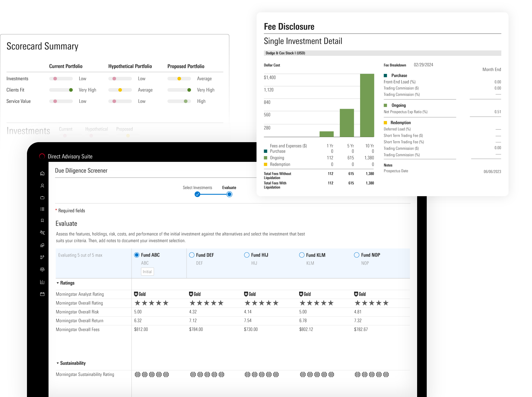Viewport: 532px width, 397px height.
Task: Click Fund HIJ's fees value $730.00
Action: coord(251,329)
